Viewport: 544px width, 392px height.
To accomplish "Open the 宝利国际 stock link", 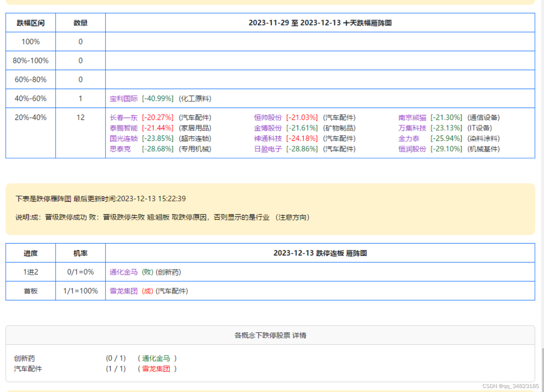I will (x=124, y=99).
